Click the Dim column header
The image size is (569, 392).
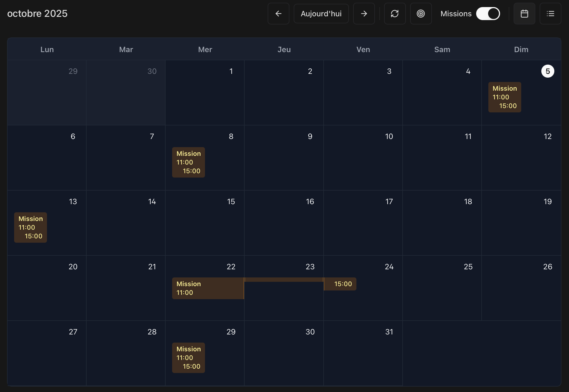[x=521, y=49]
